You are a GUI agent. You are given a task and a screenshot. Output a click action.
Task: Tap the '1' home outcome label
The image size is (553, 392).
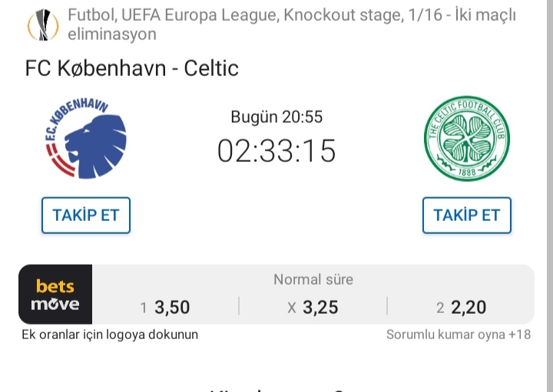coord(143,308)
